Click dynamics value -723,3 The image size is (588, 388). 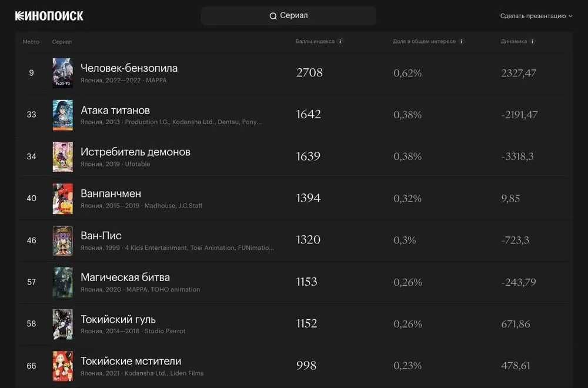(x=515, y=240)
